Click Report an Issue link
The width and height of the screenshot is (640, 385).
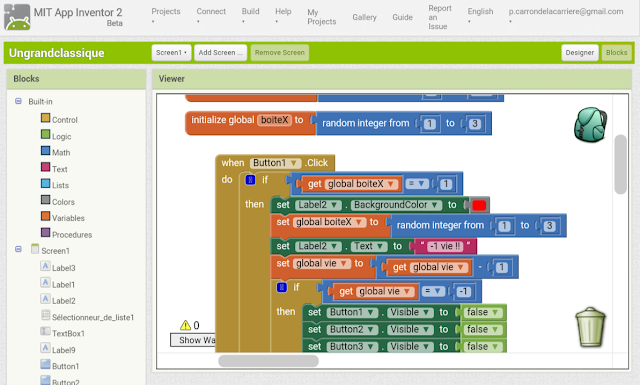pos(440,17)
